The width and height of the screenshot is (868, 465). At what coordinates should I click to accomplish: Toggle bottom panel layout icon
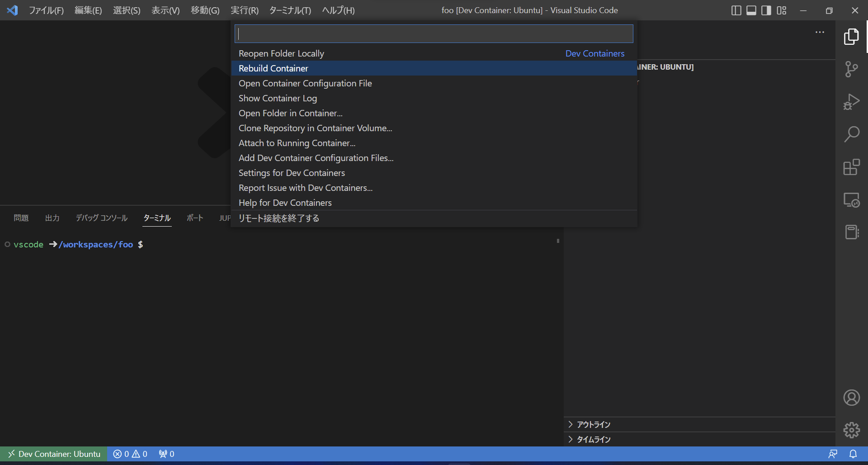[x=751, y=10]
